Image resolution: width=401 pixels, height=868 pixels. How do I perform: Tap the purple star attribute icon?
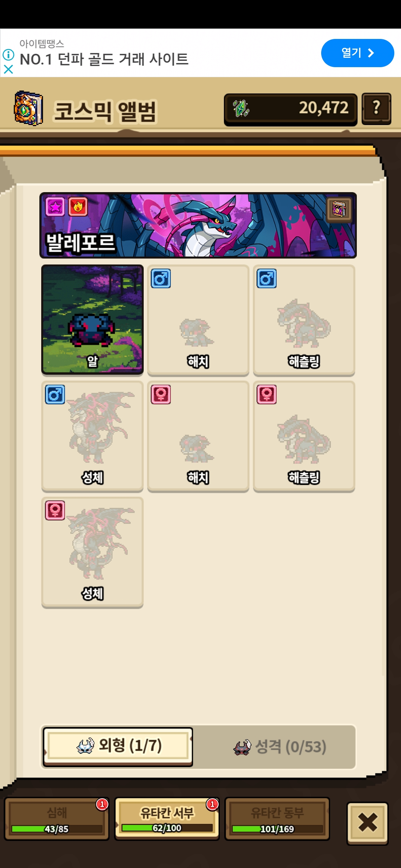[x=55, y=207]
